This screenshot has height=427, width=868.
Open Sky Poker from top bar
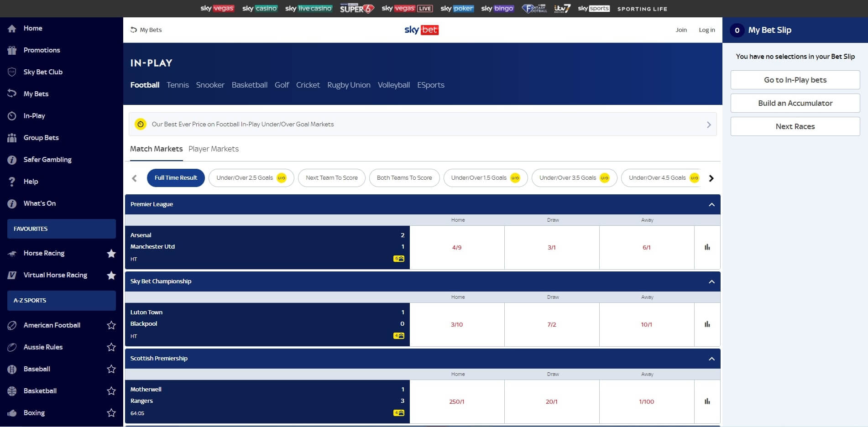tap(457, 8)
